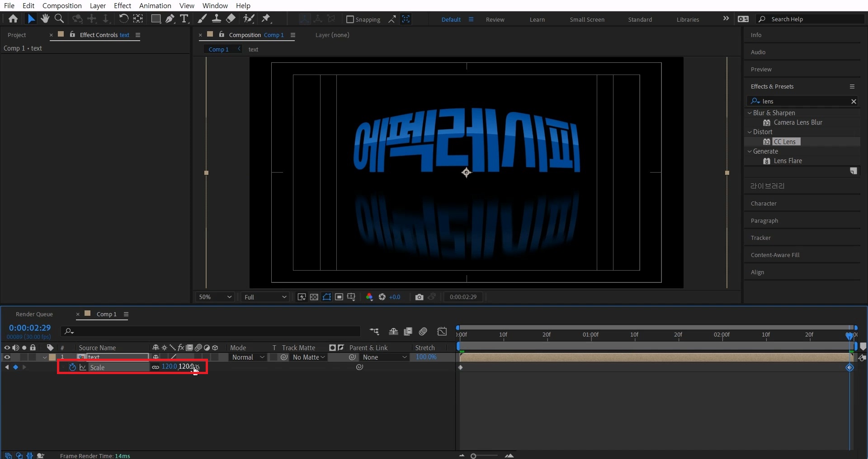This screenshot has height=459, width=868.
Task: Switch to Libraries workspace
Action: coord(688,19)
